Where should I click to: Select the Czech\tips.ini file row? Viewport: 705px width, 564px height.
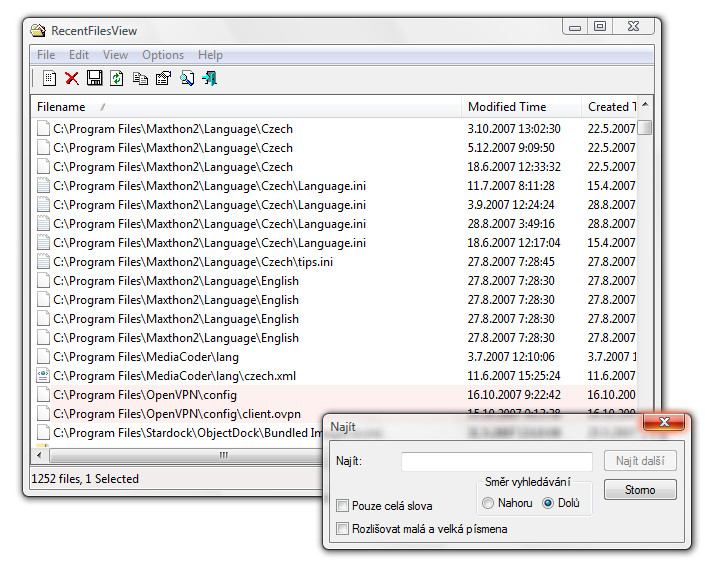[334, 262]
